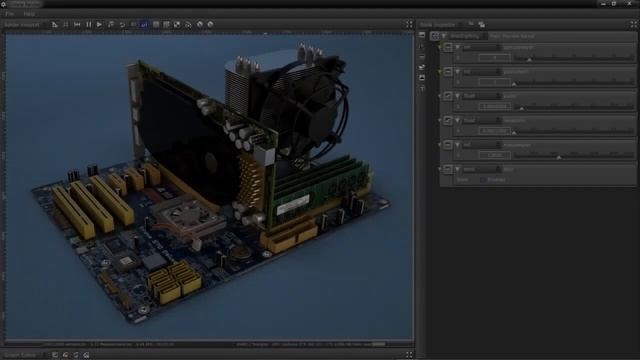The width and height of the screenshot is (640, 360).
Task: Click the top icon in Node Inspector side strip
Action: 422,36
